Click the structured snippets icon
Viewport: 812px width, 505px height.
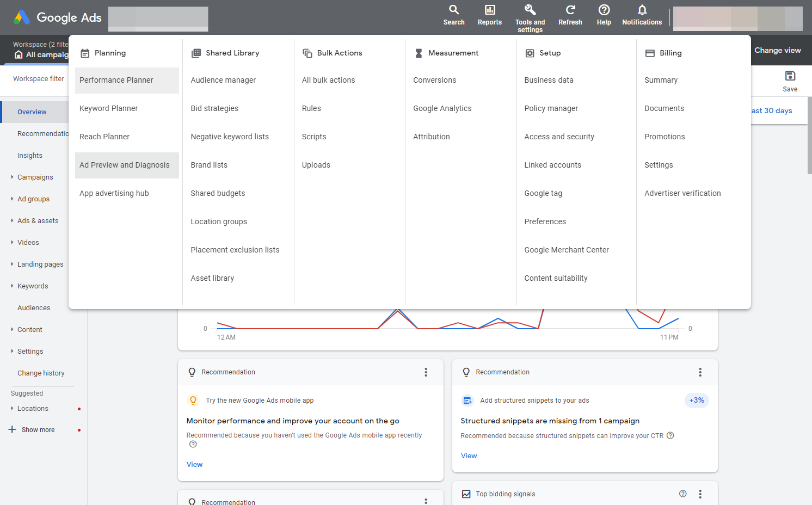pos(467,401)
